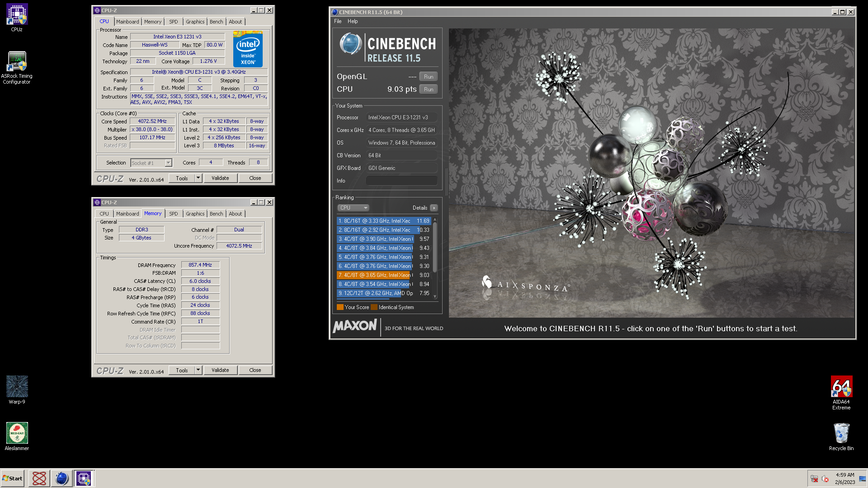Click the Identical System brown swatch
The image size is (868, 488).
pyautogui.click(x=374, y=307)
